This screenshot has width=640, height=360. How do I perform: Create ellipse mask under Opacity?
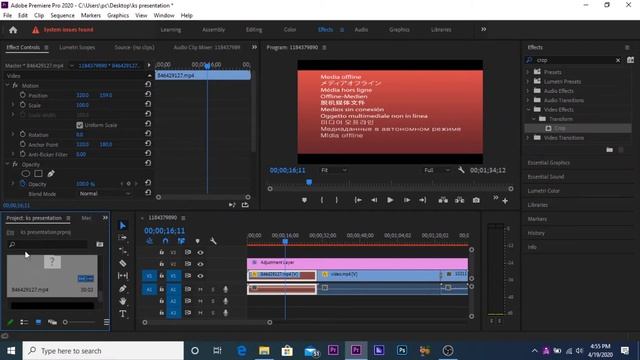pyautogui.click(x=25, y=173)
